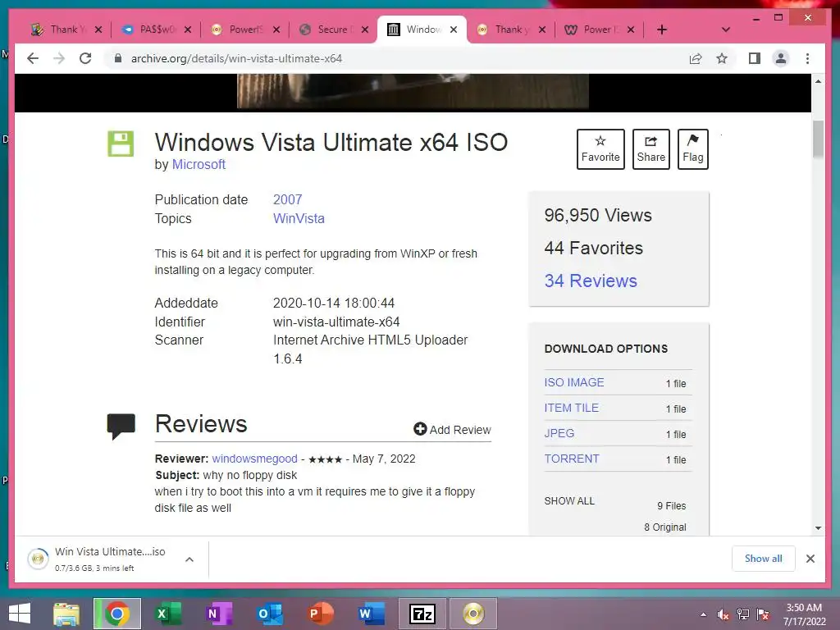The image size is (840, 630).
Task: Open the Chrome three-dot menu
Action: pyautogui.click(x=807, y=58)
